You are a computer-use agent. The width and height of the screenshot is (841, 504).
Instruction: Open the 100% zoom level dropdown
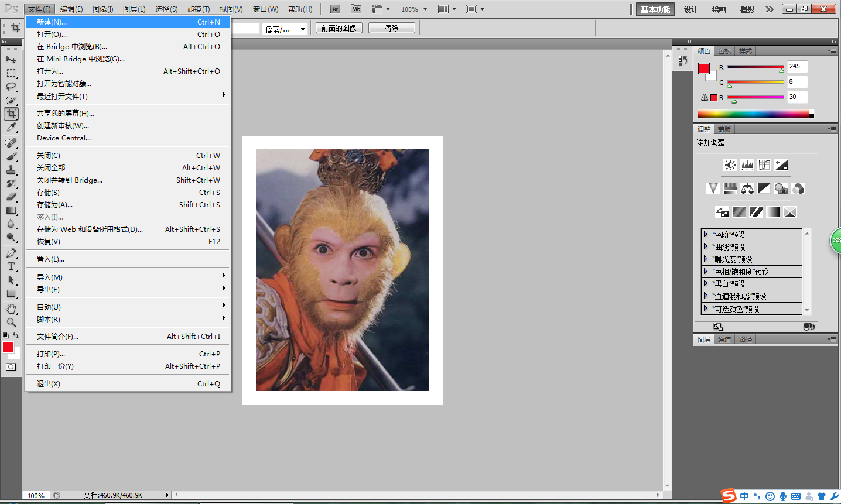pyautogui.click(x=425, y=9)
